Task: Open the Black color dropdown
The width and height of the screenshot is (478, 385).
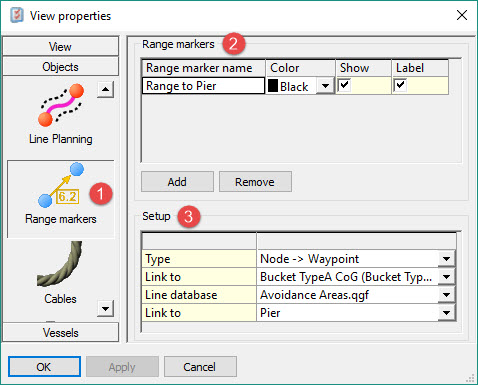Action: [x=325, y=86]
